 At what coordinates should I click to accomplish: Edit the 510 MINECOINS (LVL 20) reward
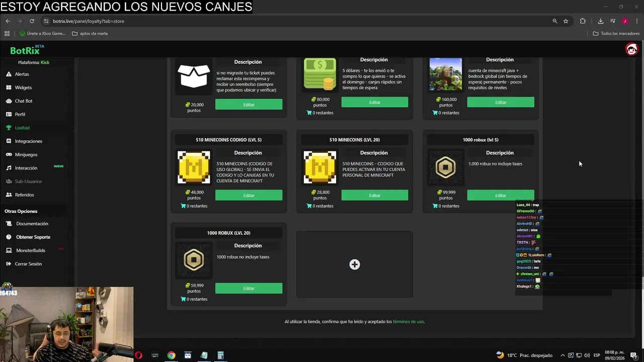tap(375, 195)
